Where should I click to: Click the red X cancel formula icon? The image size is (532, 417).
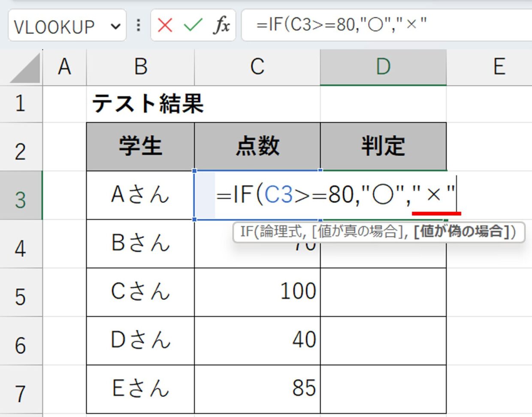[x=165, y=25]
